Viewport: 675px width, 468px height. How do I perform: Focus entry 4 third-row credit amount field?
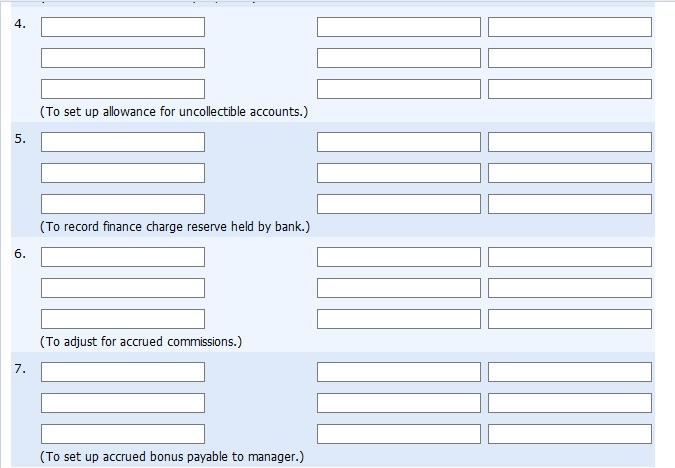(x=570, y=89)
